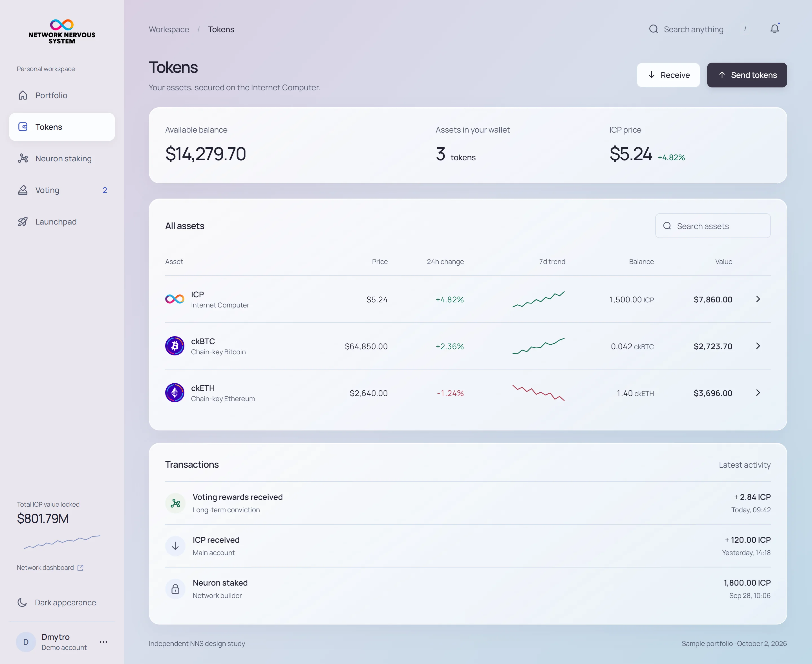Click the Latest activity label

745,465
